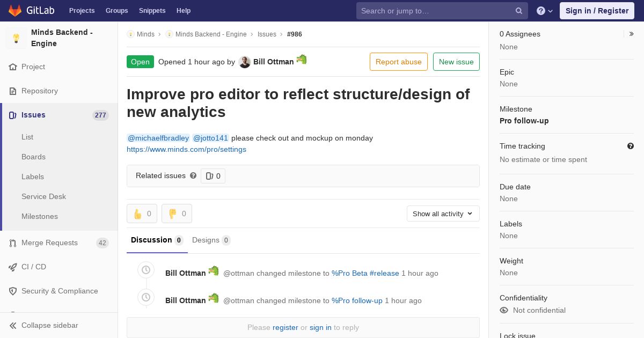Switch to the Designs tab
This screenshot has height=338, width=644.
(211, 240)
